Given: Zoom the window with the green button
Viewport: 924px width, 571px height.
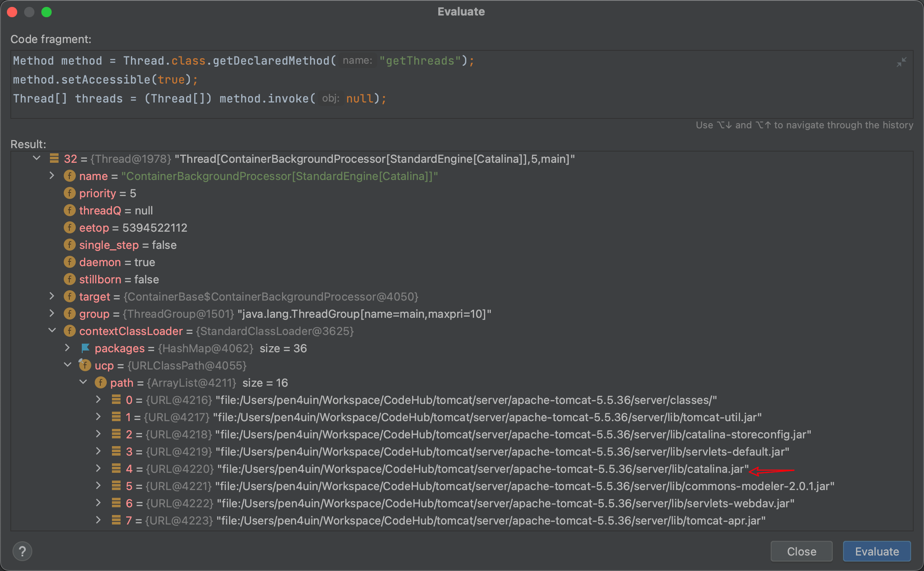Looking at the screenshot, I should pyautogui.click(x=47, y=12).
